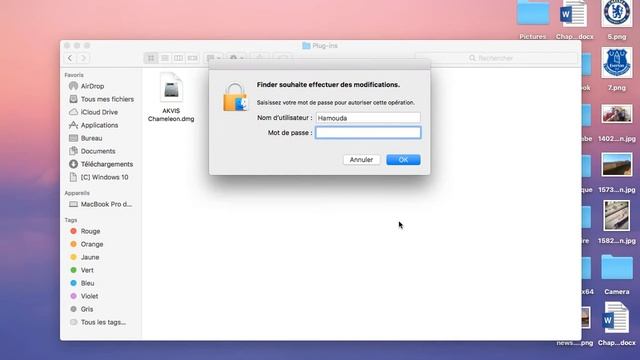The width and height of the screenshot is (640, 360).
Task: Select the bottom Chap...docx Word file on the desktop
Action: [616, 318]
